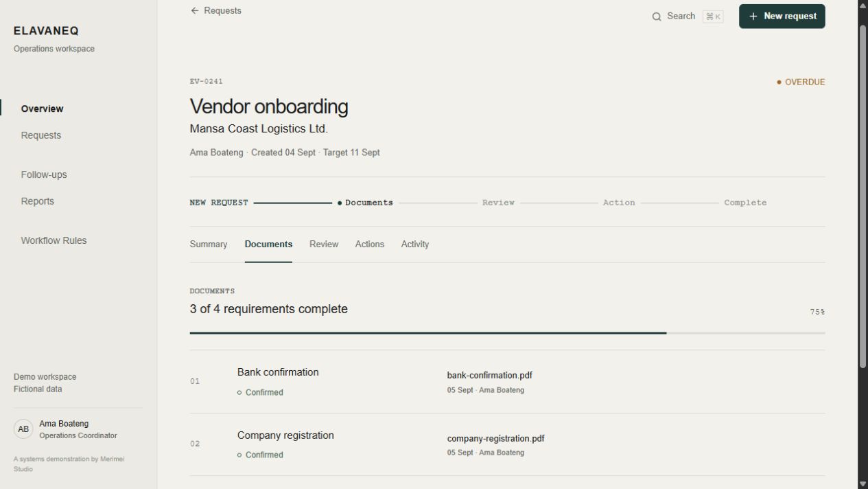Screen dimensions: 868x489
Task: Click the 75% completion value
Action: tap(817, 312)
